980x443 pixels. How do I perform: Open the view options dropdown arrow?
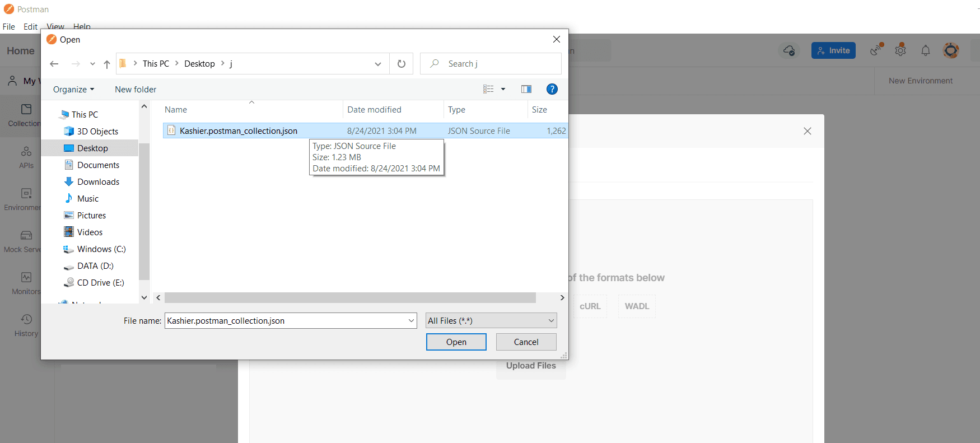[503, 89]
